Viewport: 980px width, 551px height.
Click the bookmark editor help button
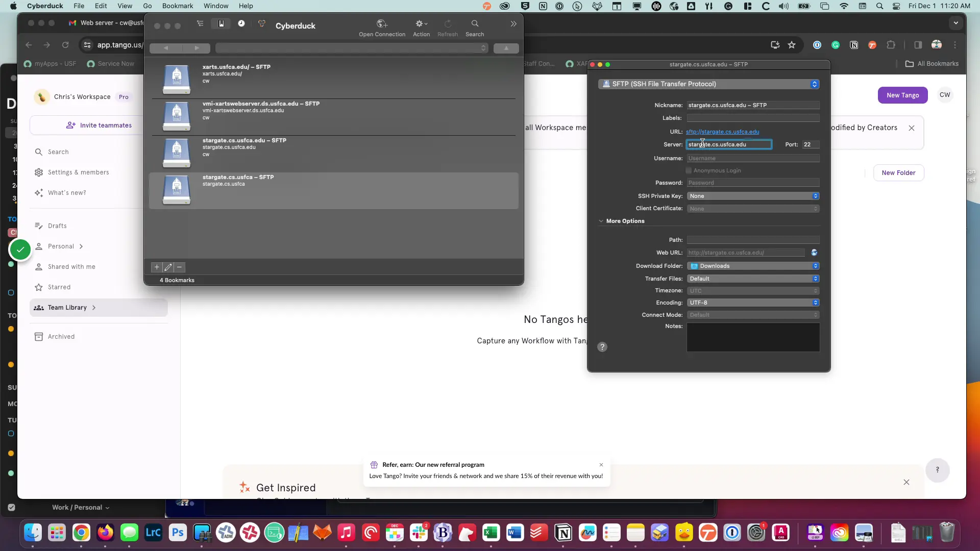point(602,347)
